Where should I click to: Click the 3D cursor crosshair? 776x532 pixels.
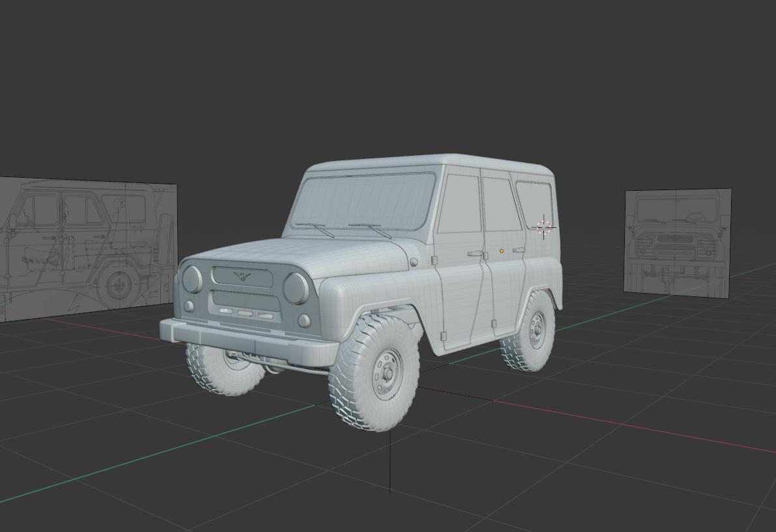[x=543, y=227]
